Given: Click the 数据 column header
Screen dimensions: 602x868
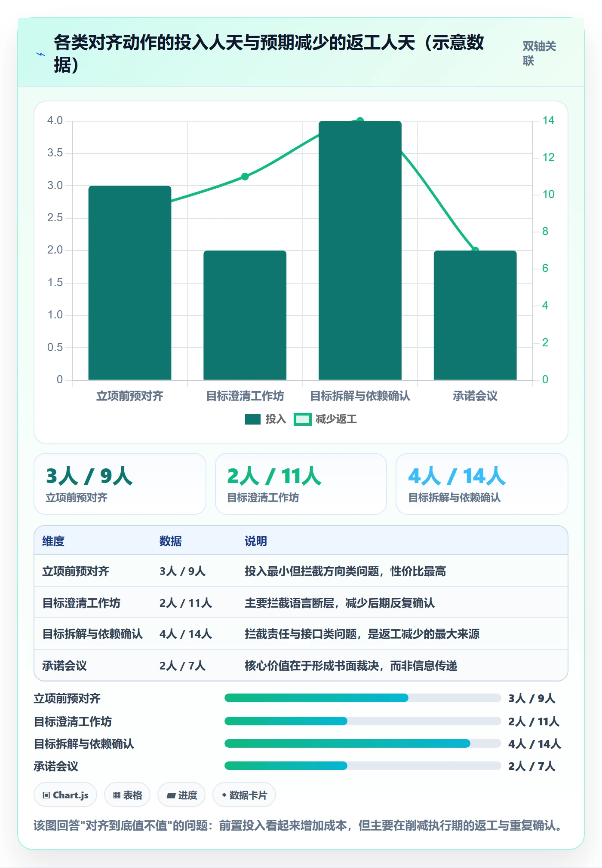Looking at the screenshot, I should tap(171, 541).
